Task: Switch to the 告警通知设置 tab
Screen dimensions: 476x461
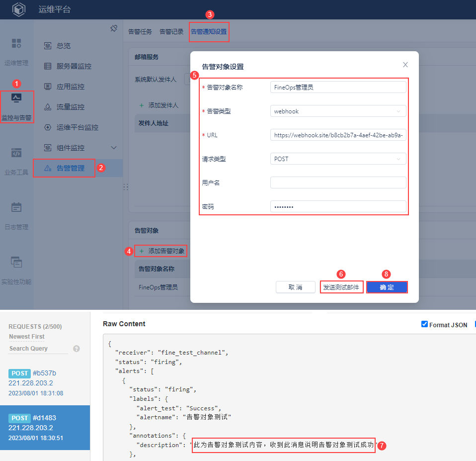Action: pyautogui.click(x=209, y=32)
